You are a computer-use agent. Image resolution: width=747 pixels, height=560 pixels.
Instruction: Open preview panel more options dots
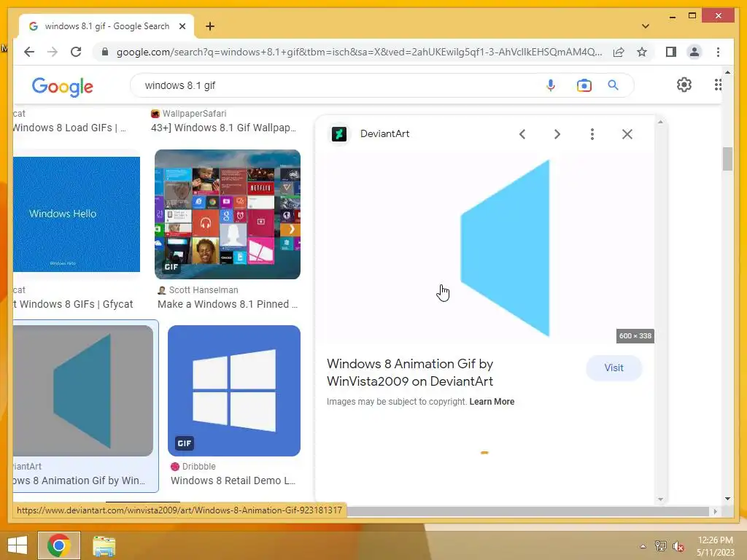[x=592, y=134]
